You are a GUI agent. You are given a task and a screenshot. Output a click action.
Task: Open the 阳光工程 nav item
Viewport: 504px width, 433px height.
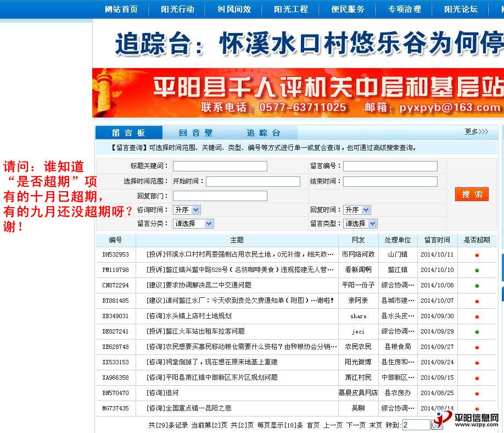[291, 9]
